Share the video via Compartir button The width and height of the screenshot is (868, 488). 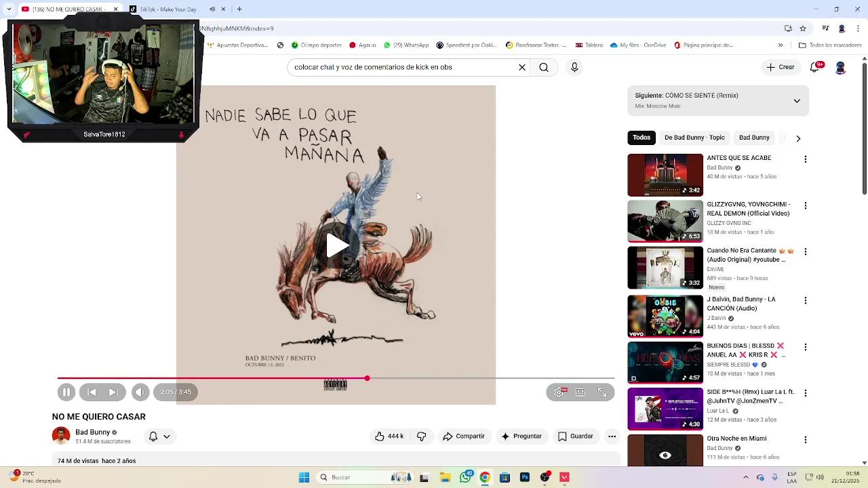[463, 436]
